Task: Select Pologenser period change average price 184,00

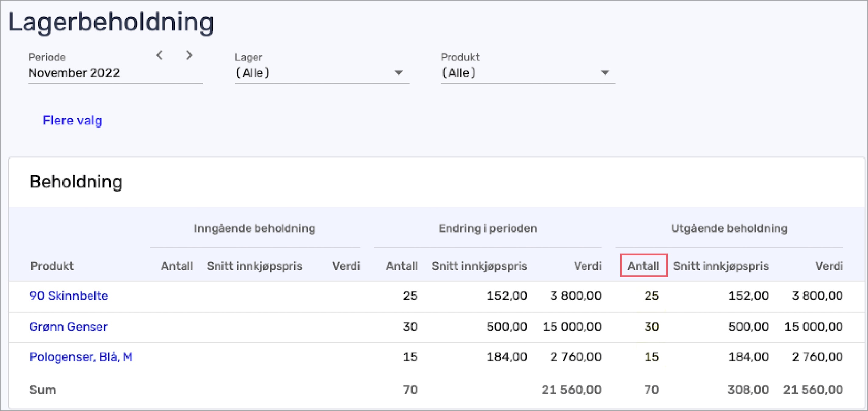Action: pyautogui.click(x=507, y=357)
